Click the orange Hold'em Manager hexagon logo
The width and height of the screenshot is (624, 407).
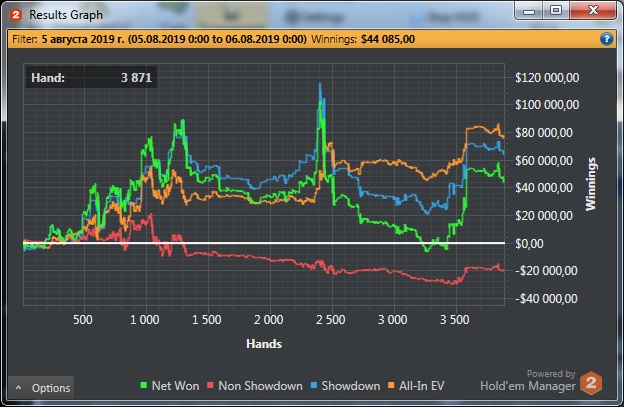(591, 383)
